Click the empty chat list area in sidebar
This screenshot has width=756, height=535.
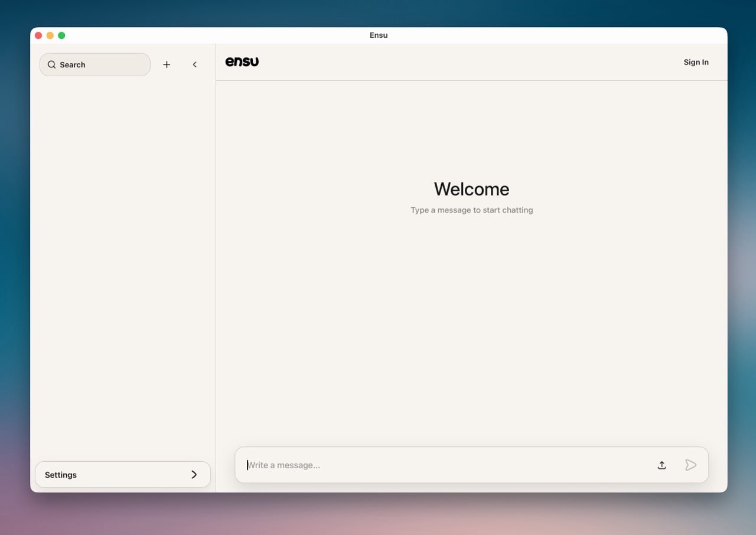click(x=123, y=266)
